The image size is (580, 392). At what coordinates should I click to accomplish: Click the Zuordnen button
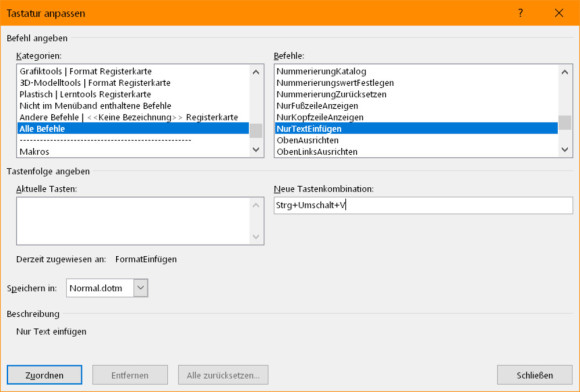[44, 375]
